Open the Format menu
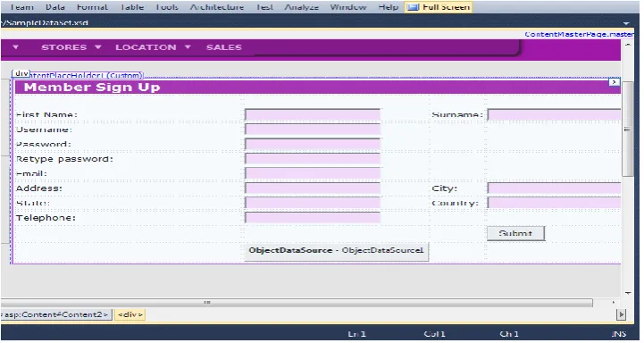Image resolution: width=644 pixels, height=343 pixels. [92, 7]
